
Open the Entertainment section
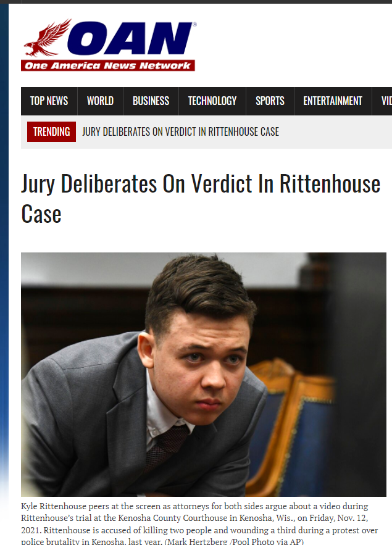[x=333, y=101]
